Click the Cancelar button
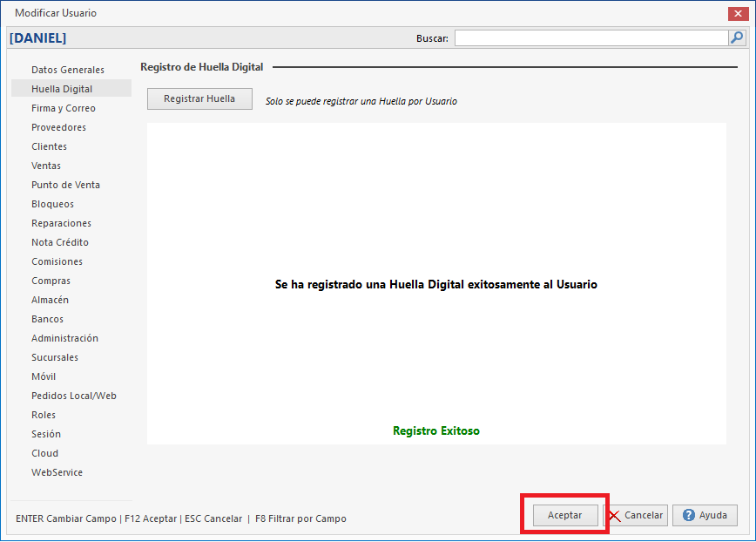This screenshot has width=756, height=542. click(635, 515)
